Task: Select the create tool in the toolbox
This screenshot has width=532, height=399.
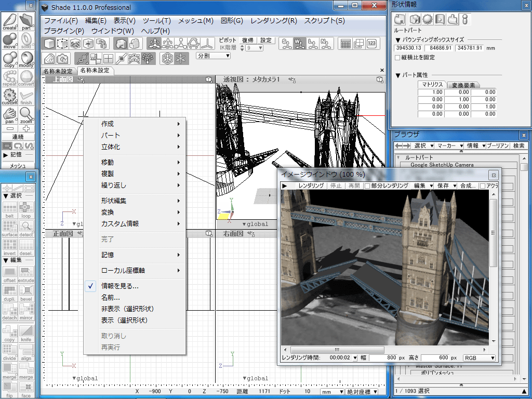Action: pos(9,22)
